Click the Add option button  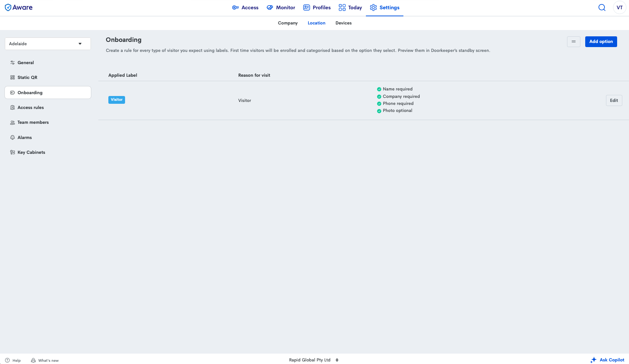coord(601,42)
